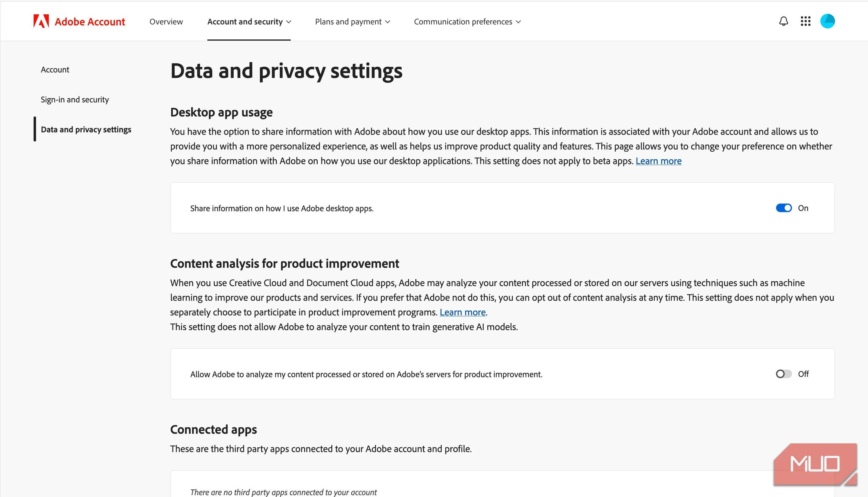Open Learn more link under Desktop app usage

pyautogui.click(x=658, y=161)
